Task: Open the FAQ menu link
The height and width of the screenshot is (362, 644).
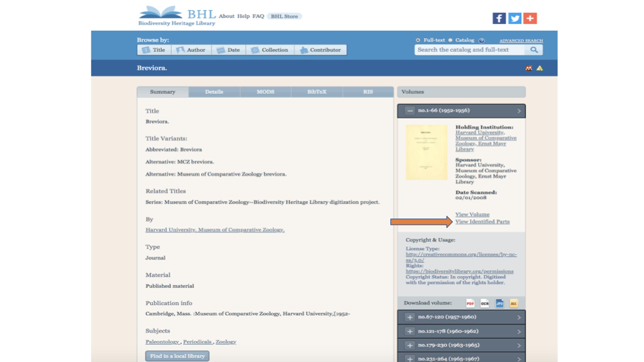Action: 258,16
